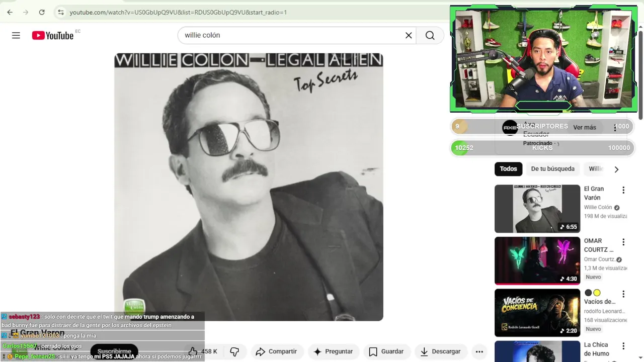Go back to the previous browser page
This screenshot has width=644, height=362.
click(x=10, y=12)
